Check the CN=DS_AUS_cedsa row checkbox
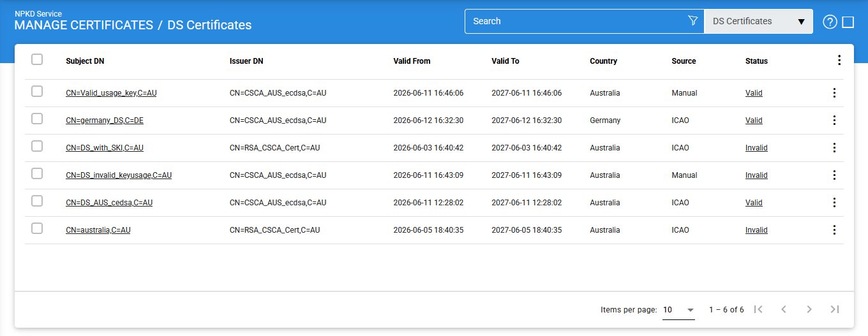The height and width of the screenshot is (336, 868). (x=37, y=201)
